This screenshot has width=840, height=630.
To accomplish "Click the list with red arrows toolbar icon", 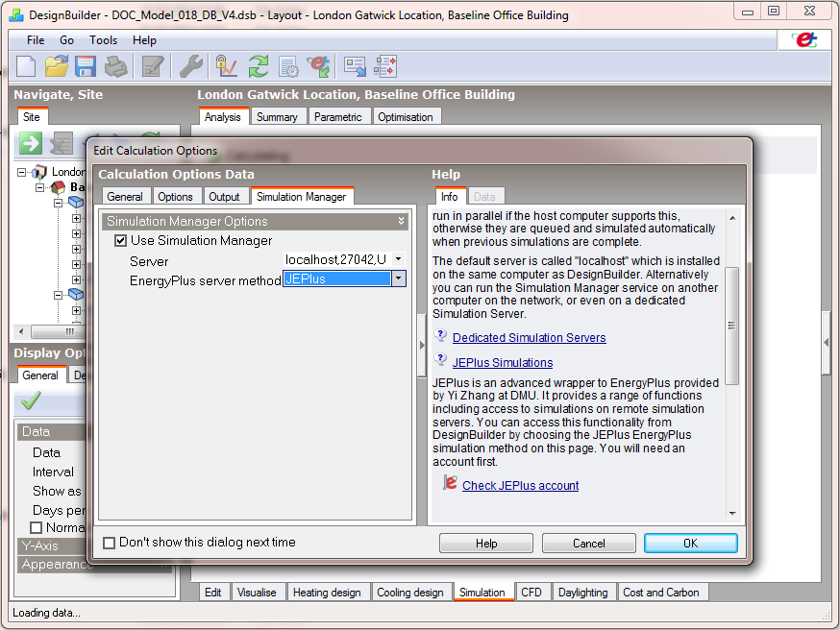I will [x=385, y=66].
